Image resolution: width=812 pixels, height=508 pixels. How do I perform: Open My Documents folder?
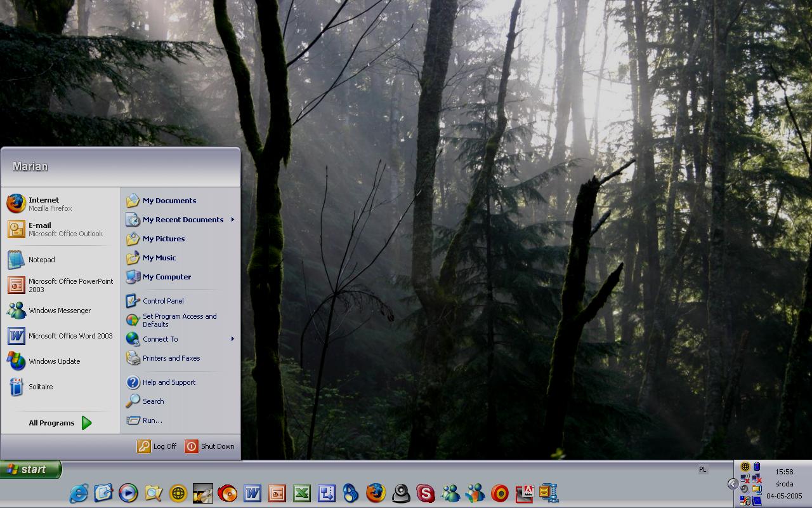point(180,201)
